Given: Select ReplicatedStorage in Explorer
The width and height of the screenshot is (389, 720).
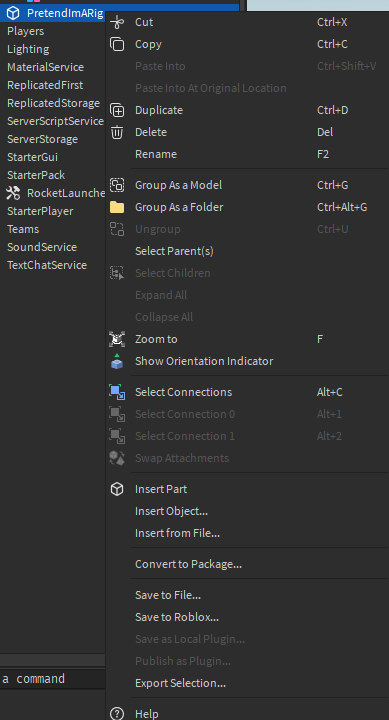Looking at the screenshot, I should [x=53, y=103].
